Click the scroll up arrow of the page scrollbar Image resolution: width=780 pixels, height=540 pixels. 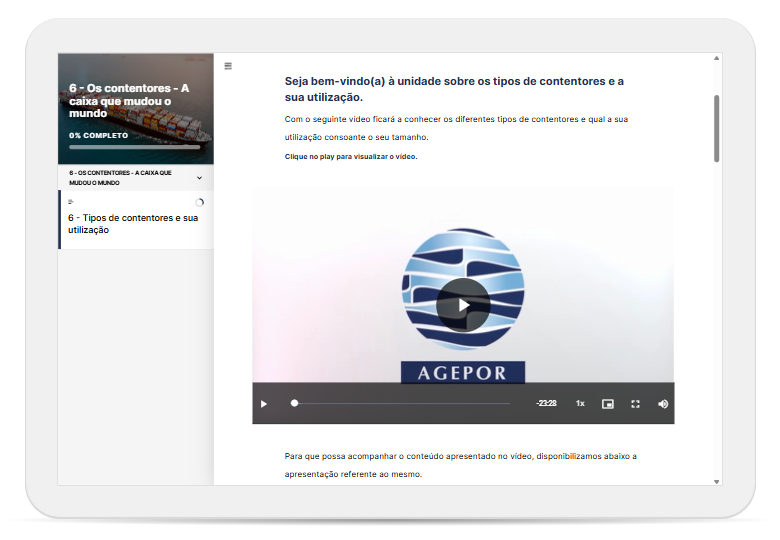click(x=716, y=58)
